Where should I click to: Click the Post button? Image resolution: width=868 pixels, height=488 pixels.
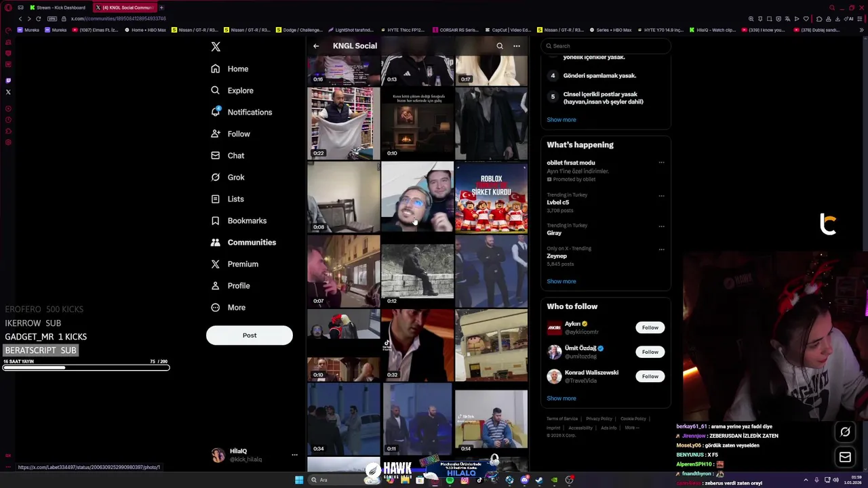(x=250, y=335)
